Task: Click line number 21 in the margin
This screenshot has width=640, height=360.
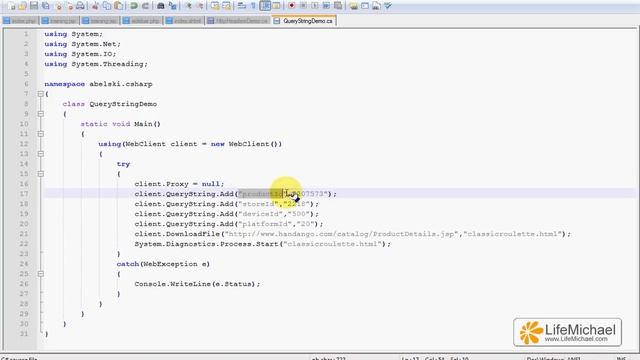Action: coord(24,234)
